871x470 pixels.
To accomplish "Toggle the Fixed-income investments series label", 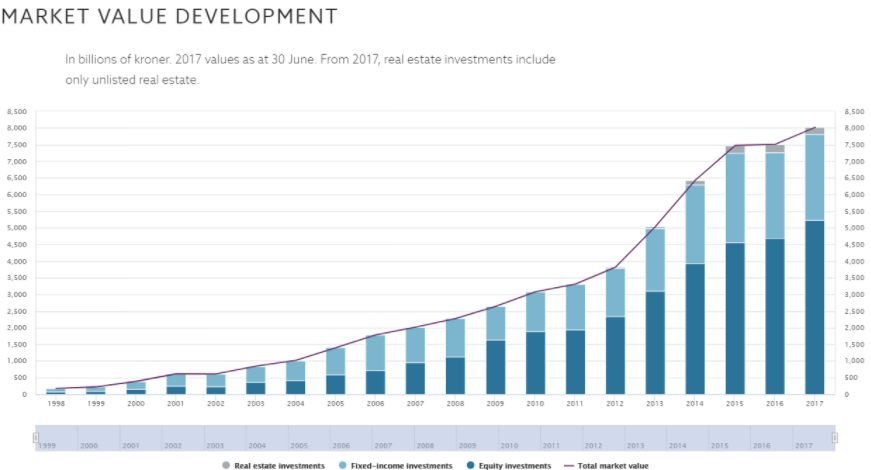I will (402, 466).
